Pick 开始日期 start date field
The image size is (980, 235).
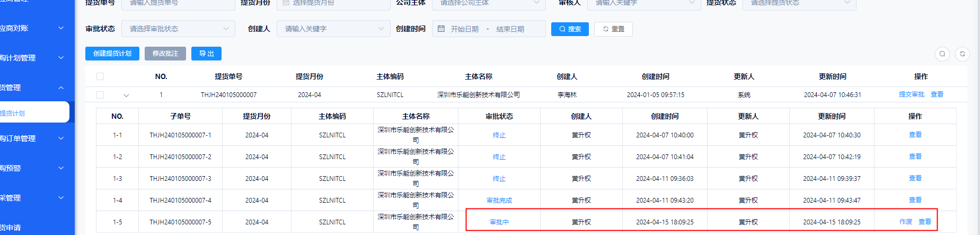464,29
